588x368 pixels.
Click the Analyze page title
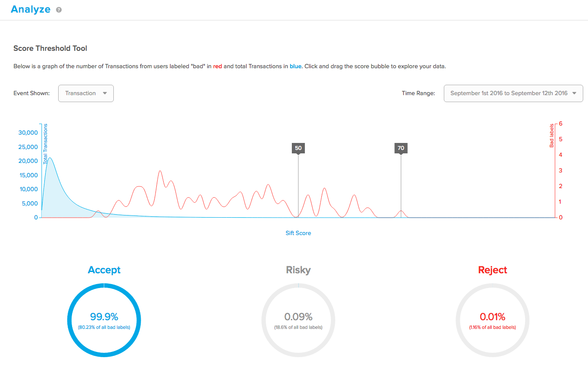pos(31,9)
